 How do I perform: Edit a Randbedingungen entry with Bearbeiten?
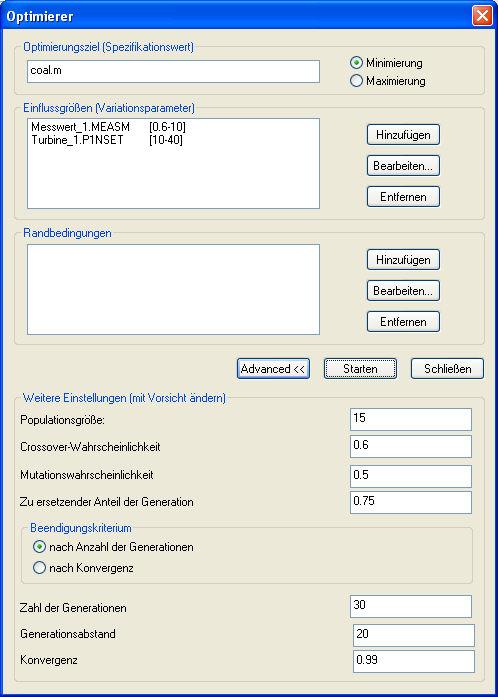coord(403,291)
